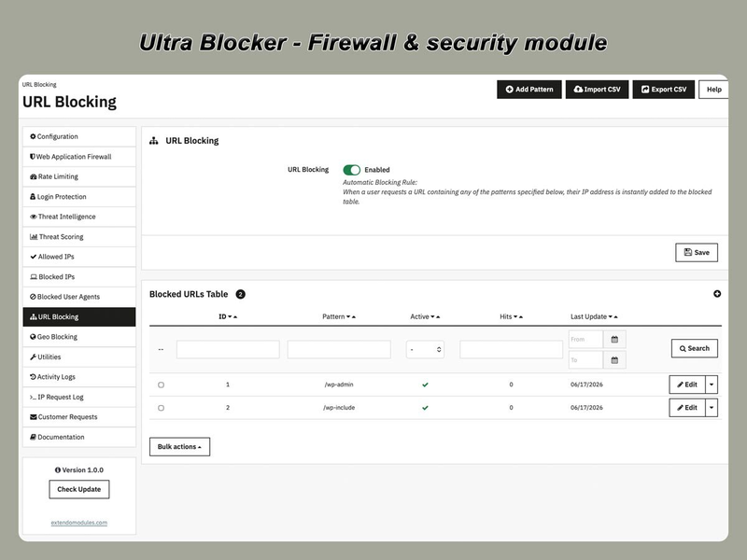The image size is (747, 560).
Task: Navigate to Threat Scoring
Action: tap(79, 237)
